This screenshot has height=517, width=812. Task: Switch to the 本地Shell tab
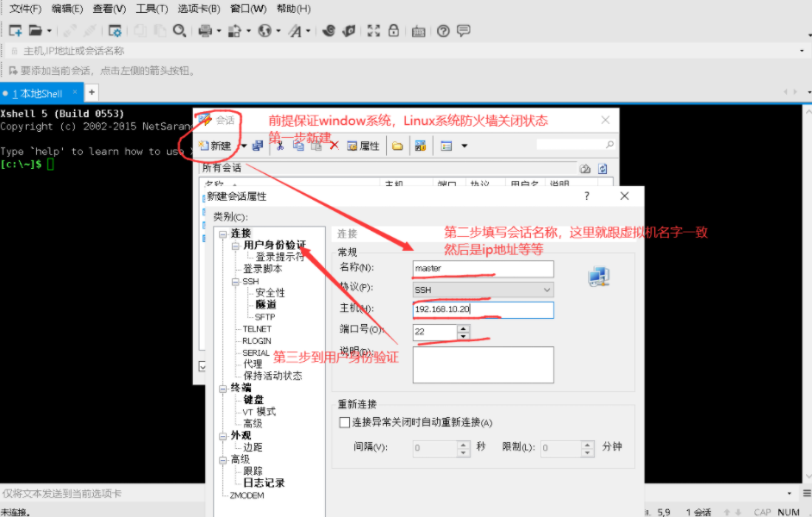pyautogui.click(x=36, y=92)
